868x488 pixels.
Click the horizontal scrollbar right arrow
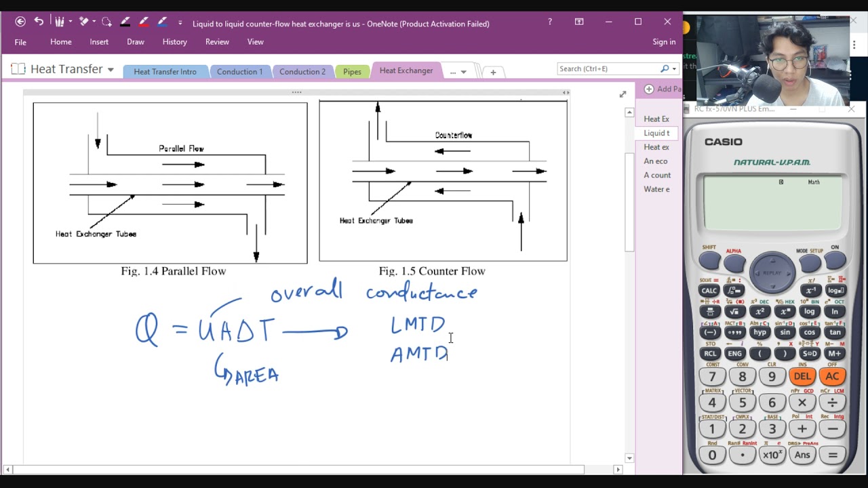click(x=617, y=469)
